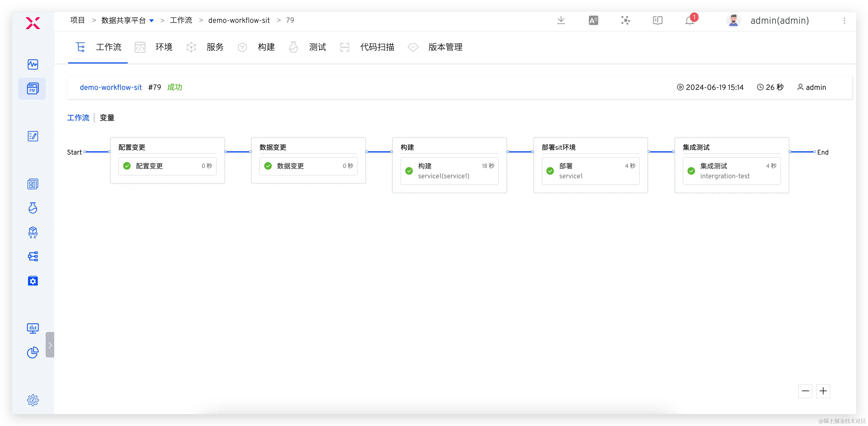Click the demo-workflow-sit workflow link

tap(110, 87)
